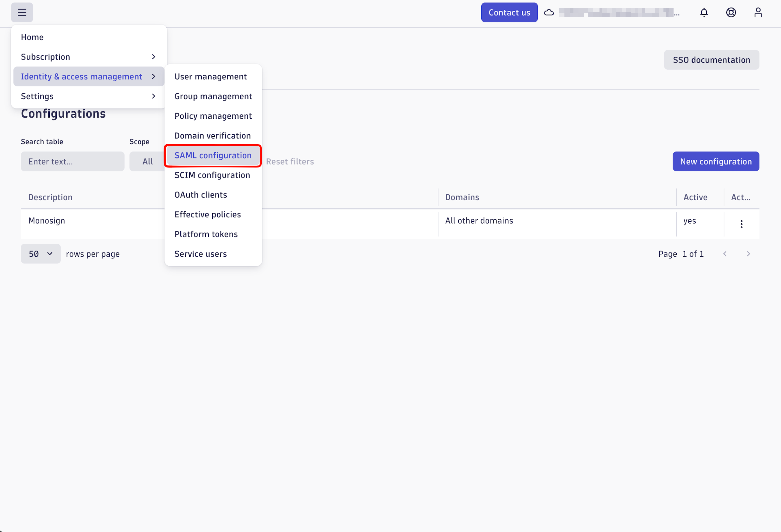The height and width of the screenshot is (532, 781).
Task: Click the Domains column header
Action: [462, 197]
